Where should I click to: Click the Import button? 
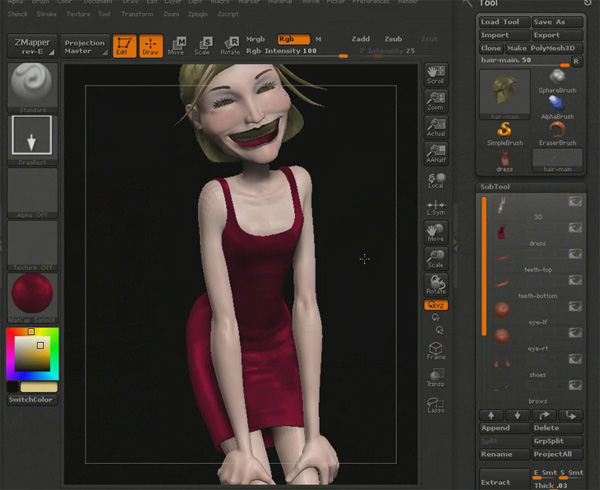click(x=504, y=35)
